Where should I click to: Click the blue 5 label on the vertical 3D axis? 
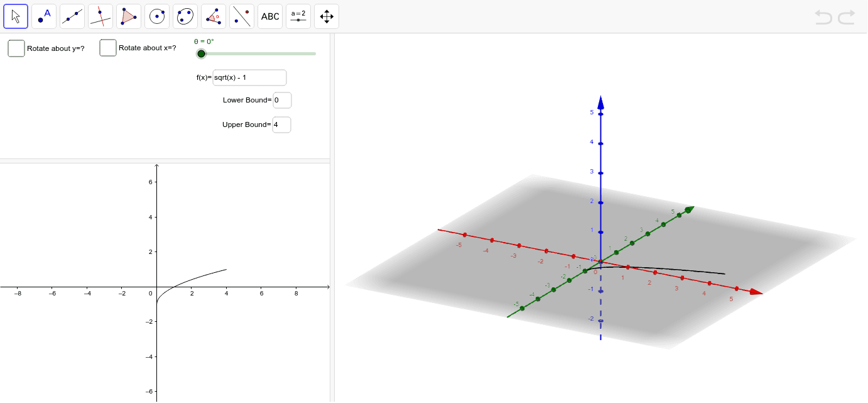592,113
